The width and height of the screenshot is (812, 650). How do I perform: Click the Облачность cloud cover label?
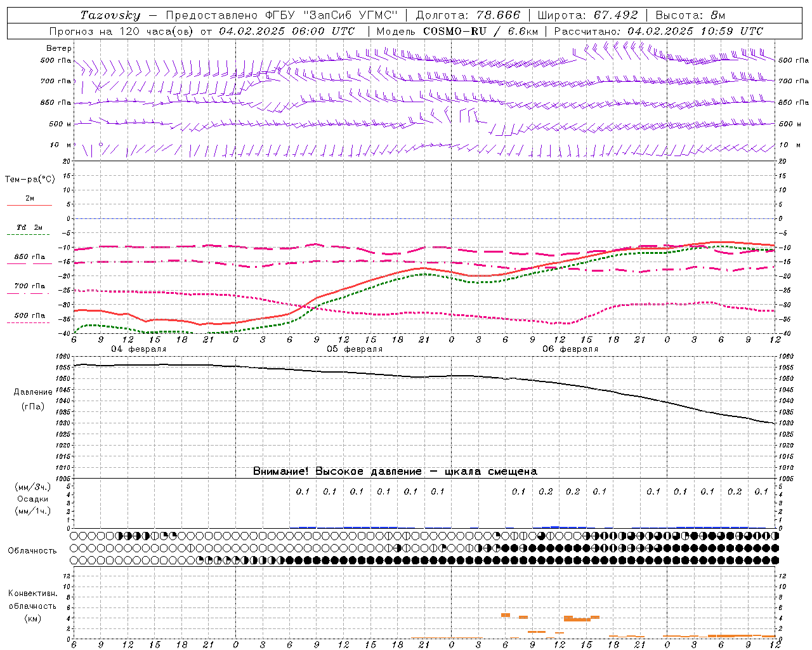tap(32, 551)
